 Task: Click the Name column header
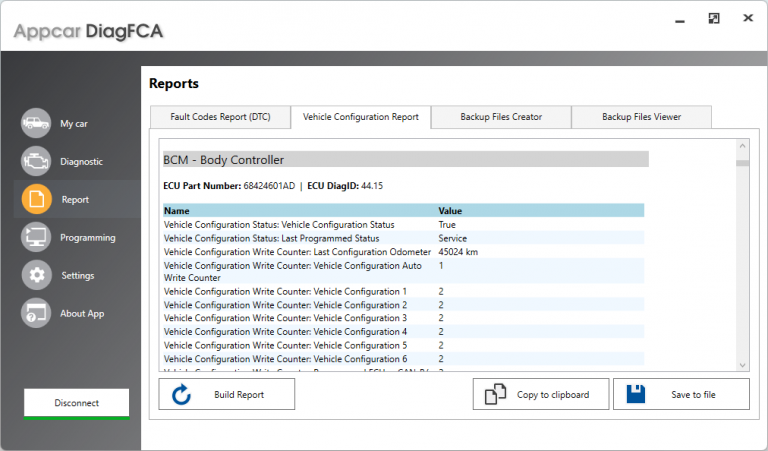click(177, 211)
